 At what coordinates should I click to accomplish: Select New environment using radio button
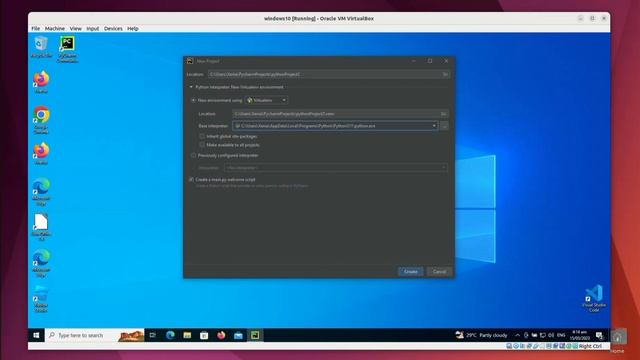(193, 100)
